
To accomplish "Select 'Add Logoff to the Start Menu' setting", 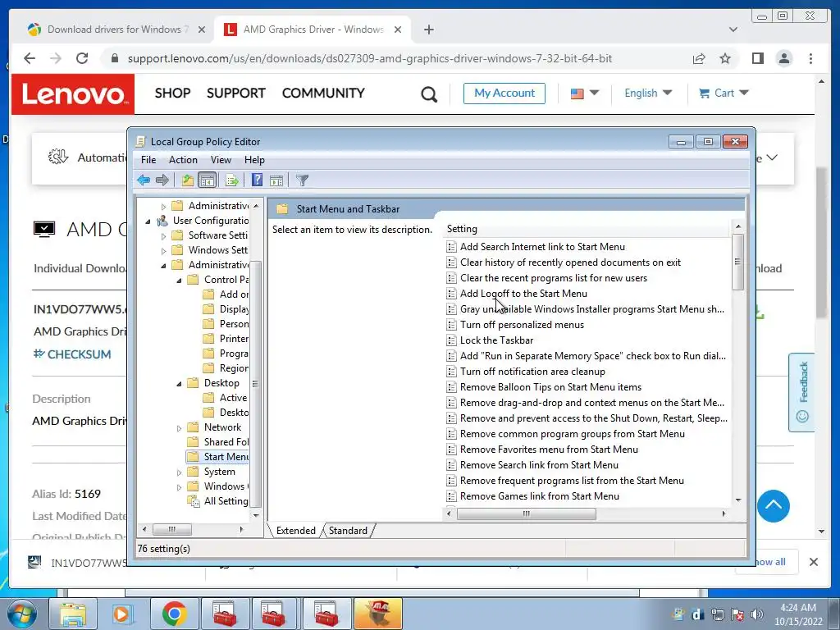I will pyautogui.click(x=523, y=294).
